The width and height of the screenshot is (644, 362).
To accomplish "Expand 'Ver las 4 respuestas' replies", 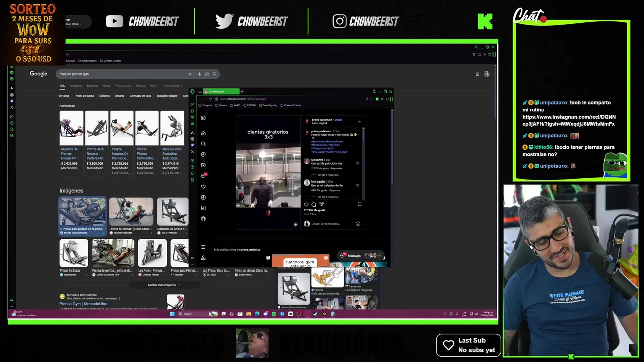I will point(328,175).
